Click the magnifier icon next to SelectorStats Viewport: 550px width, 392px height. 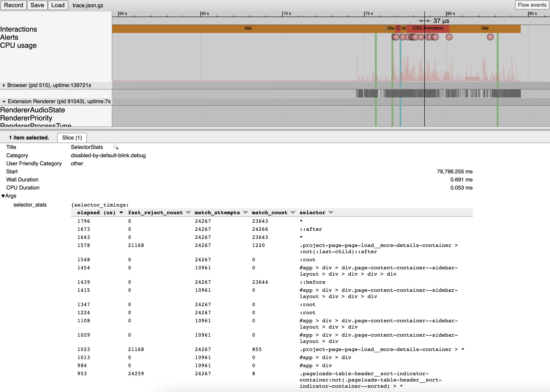116,147
